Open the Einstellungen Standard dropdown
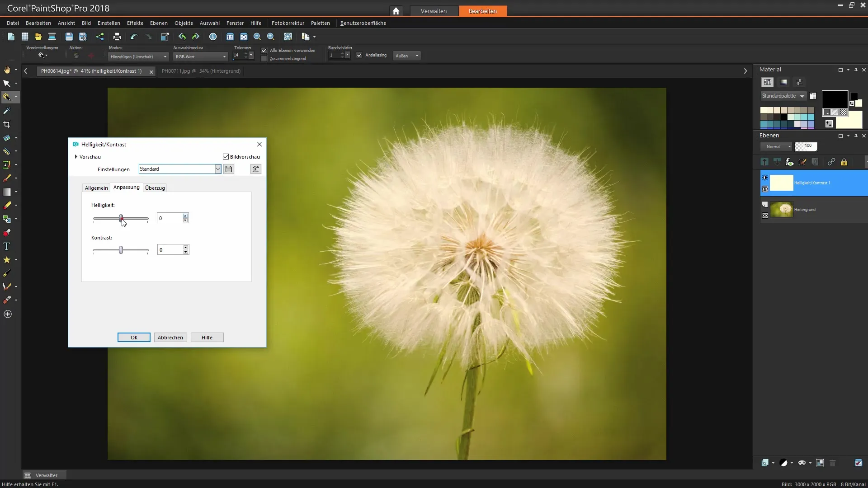868x488 pixels. tap(217, 169)
